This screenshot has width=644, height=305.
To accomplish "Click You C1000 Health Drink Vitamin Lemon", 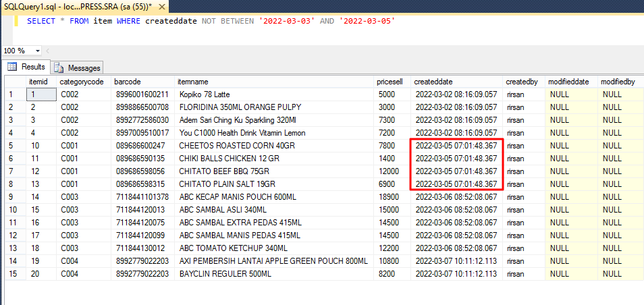I will pos(274,133).
